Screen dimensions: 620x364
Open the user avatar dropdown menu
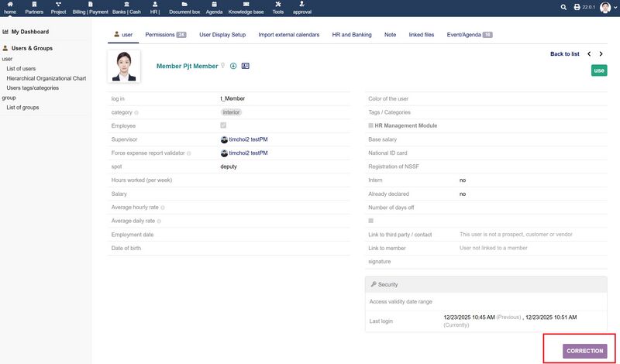point(607,8)
